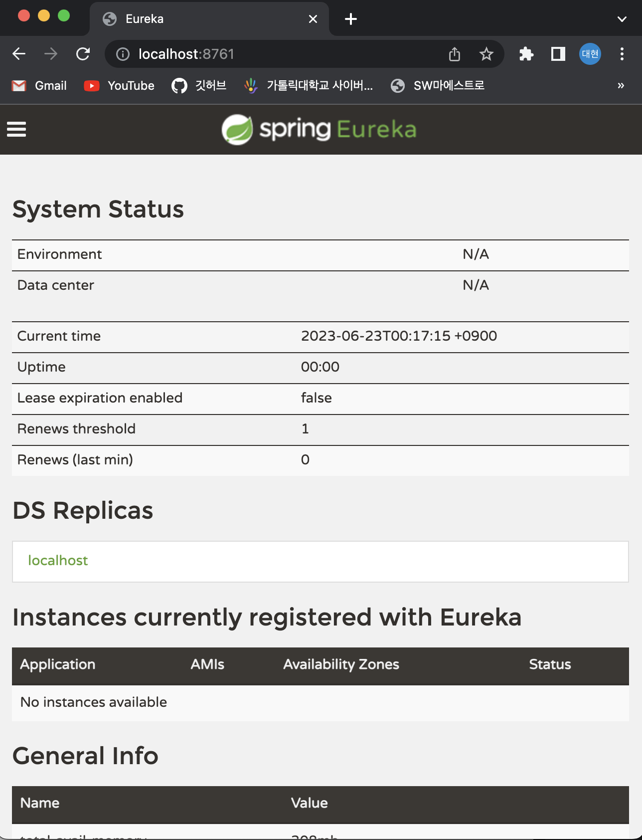Click the DS Replicas heading
The width and height of the screenshot is (642, 840).
(x=83, y=511)
